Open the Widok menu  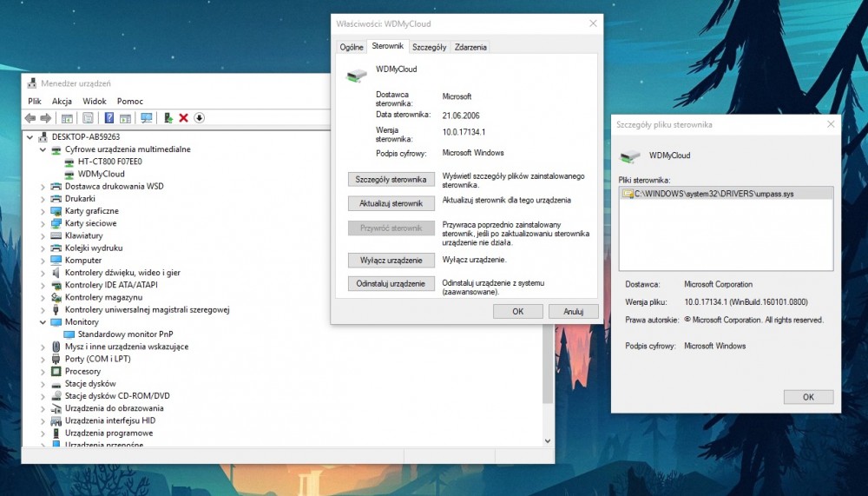[95, 101]
